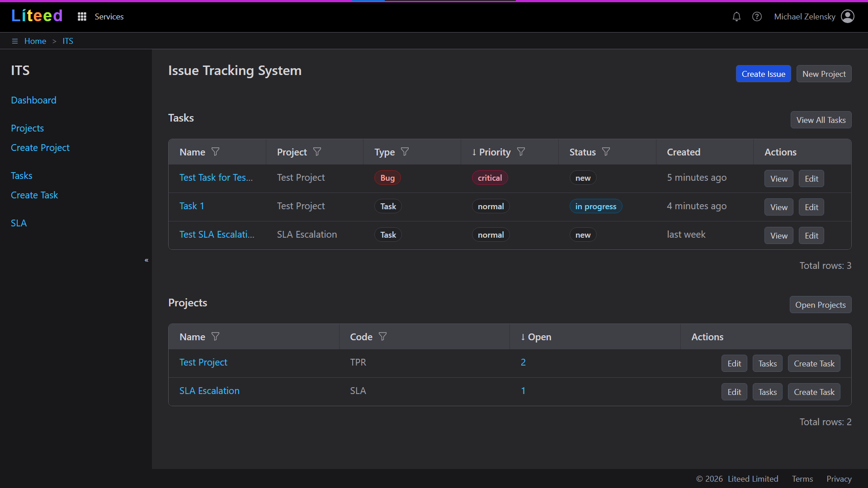The height and width of the screenshot is (488, 868).
Task: Click Create Task for SLA Escalation project
Action: click(x=814, y=392)
